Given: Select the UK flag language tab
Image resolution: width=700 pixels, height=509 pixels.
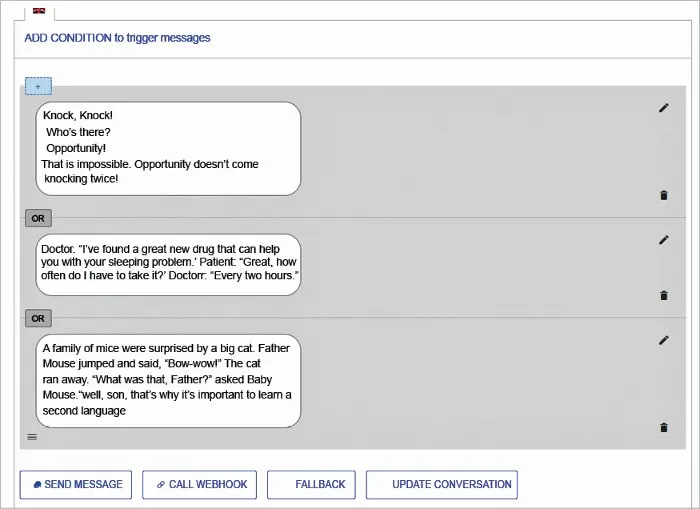Looking at the screenshot, I should (39, 11).
